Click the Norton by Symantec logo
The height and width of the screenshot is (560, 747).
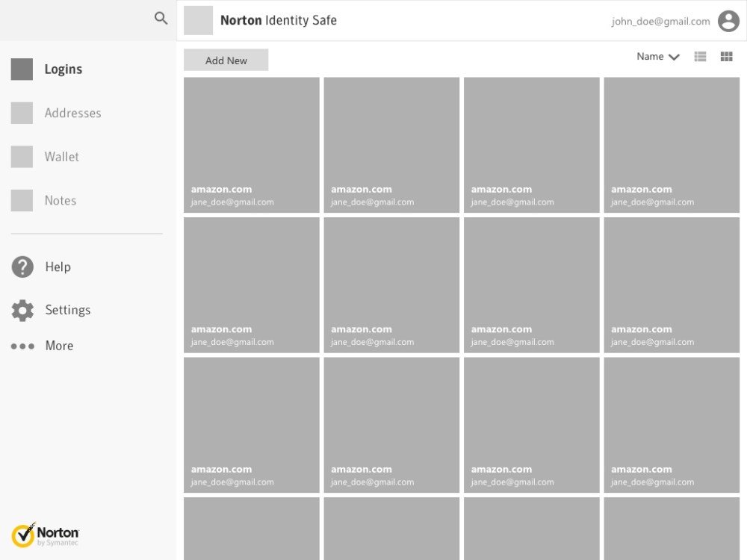(45, 535)
